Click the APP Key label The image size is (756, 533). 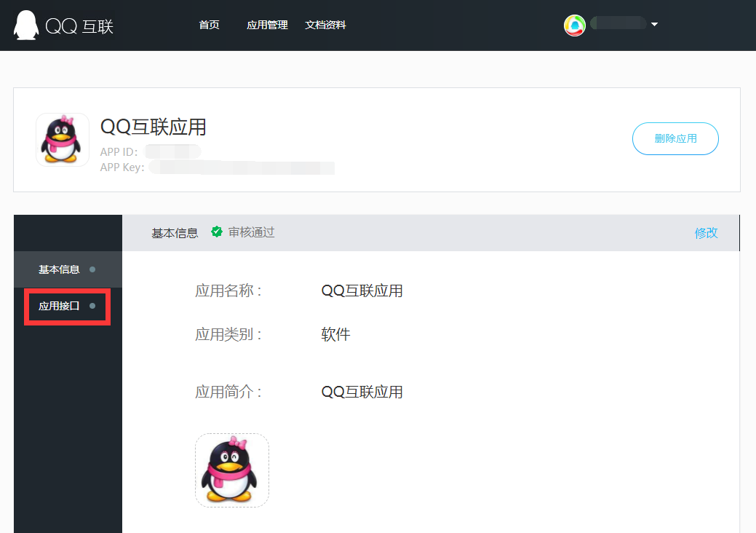(122, 167)
